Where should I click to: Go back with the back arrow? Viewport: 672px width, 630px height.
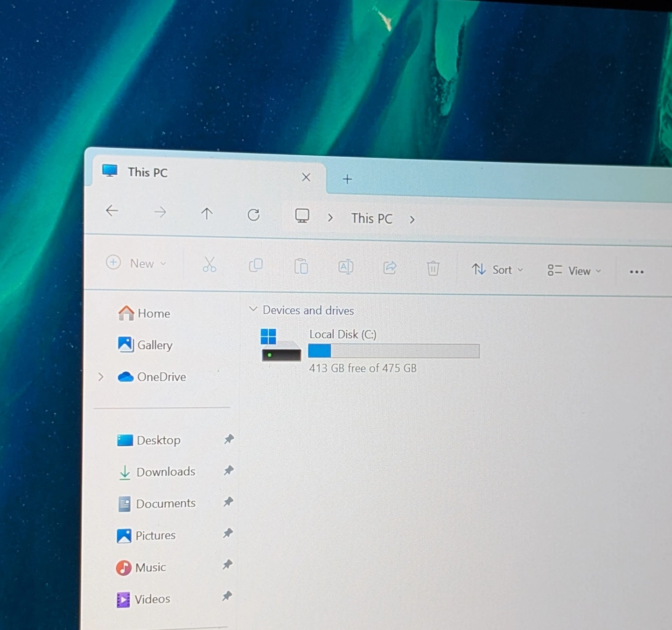[x=112, y=211]
